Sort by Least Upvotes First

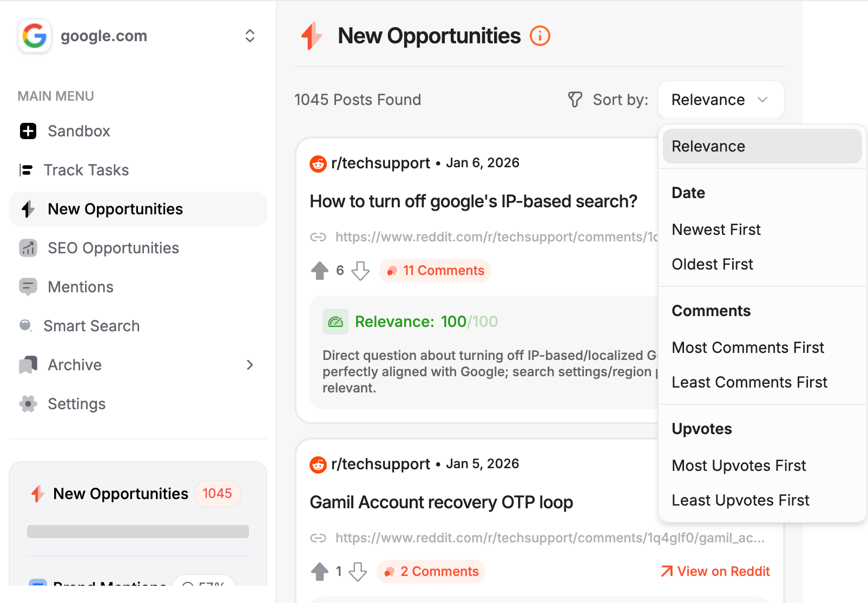(x=740, y=500)
